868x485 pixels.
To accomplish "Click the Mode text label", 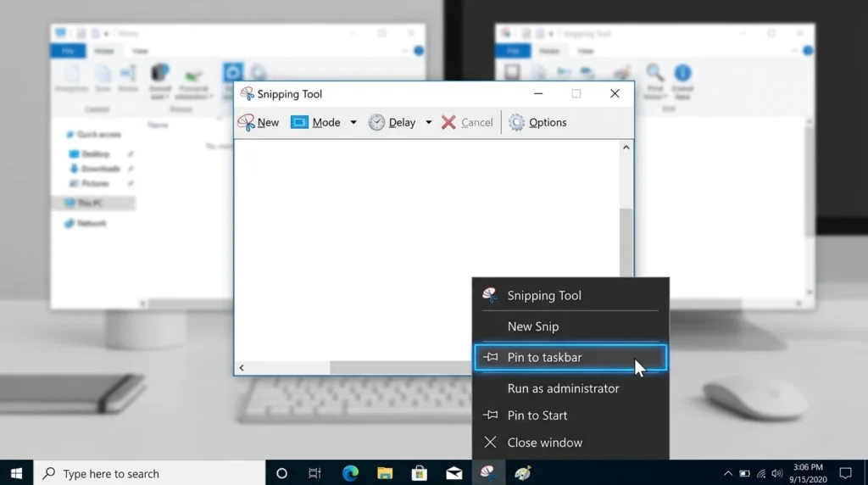I will pos(326,122).
